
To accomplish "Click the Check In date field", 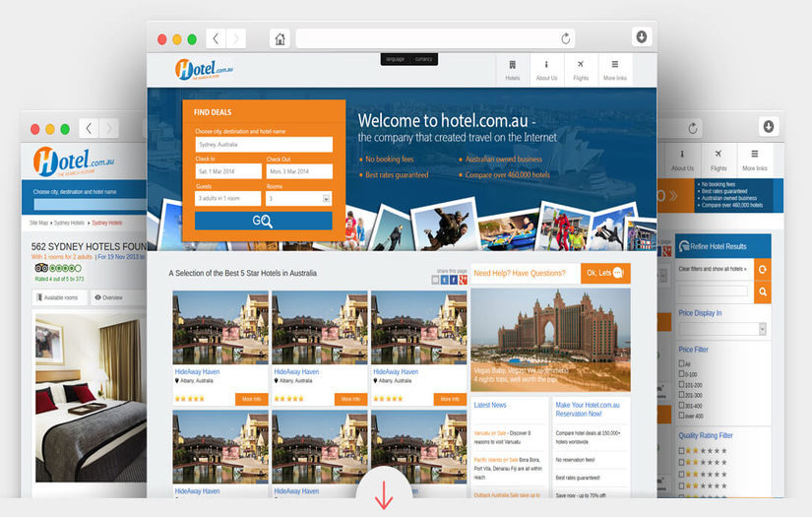I will 228,171.
